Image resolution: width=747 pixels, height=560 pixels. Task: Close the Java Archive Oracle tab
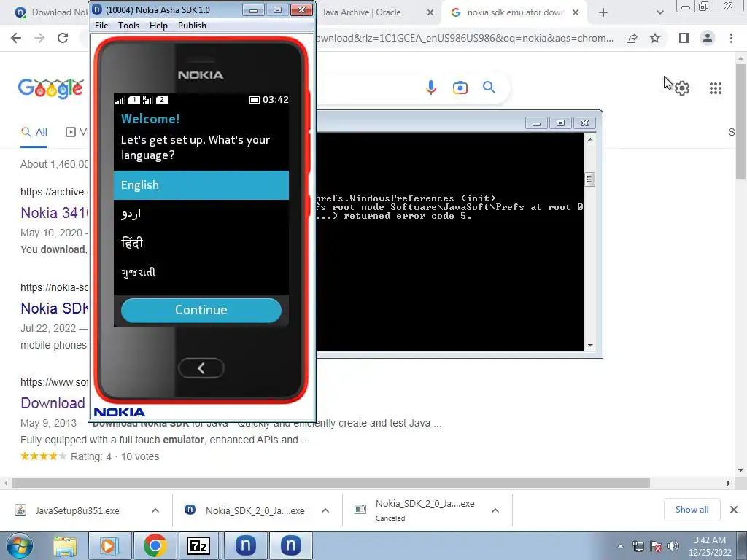(430, 12)
